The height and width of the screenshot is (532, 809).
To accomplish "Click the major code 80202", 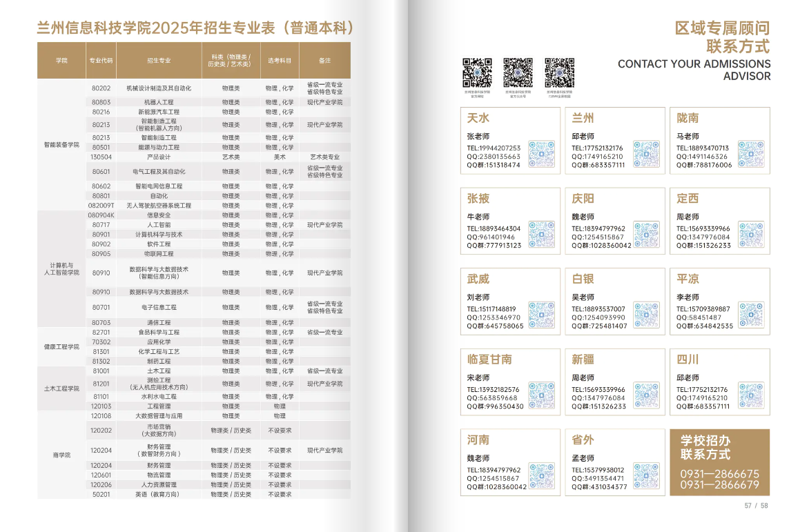I will (101, 88).
